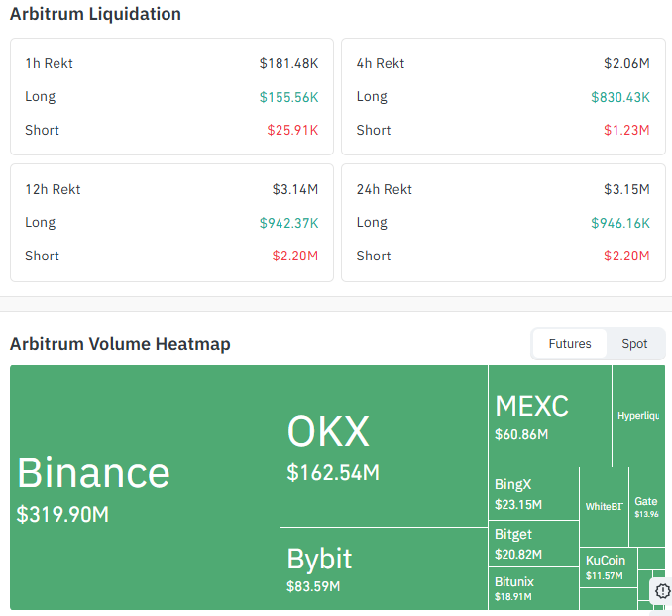Viewport: 672px width, 616px height.
Task: Click the 4h Rekt label
Action: pos(381,63)
